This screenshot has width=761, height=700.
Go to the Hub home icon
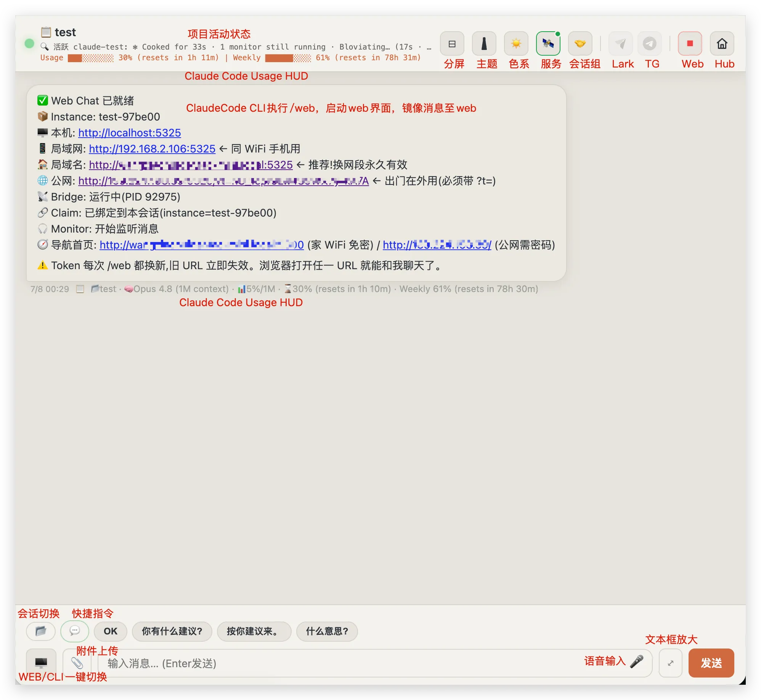722,44
